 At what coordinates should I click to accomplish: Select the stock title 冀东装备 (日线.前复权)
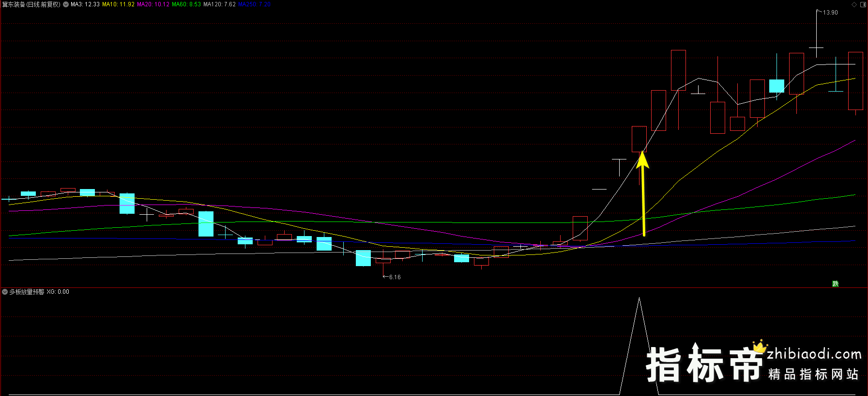pyautogui.click(x=31, y=4)
